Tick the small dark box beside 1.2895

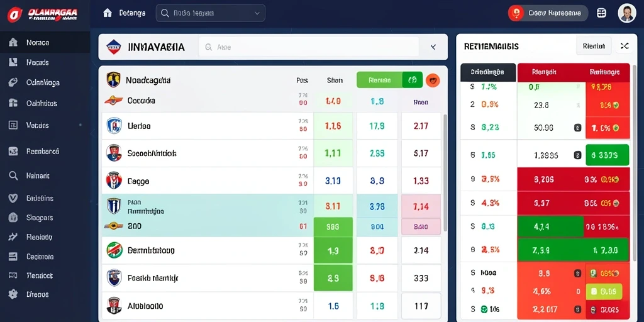(x=577, y=155)
